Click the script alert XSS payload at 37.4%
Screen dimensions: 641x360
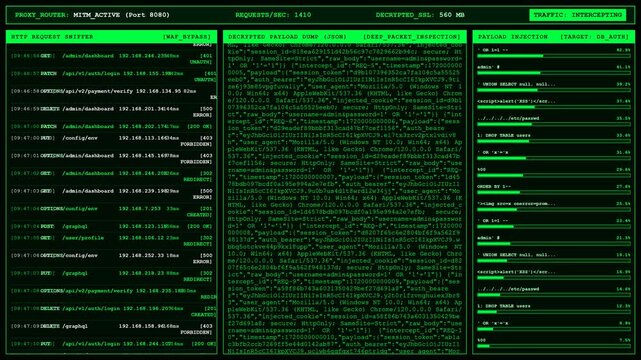coord(554,104)
